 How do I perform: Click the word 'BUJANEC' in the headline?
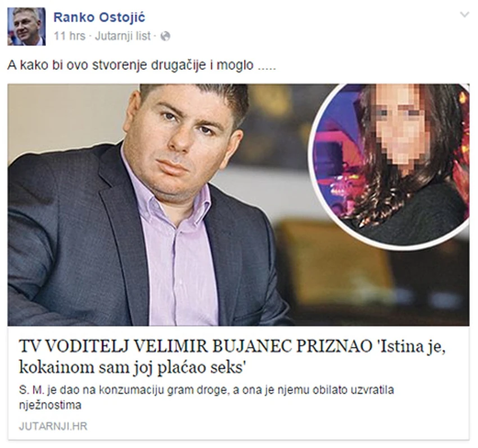(x=252, y=347)
